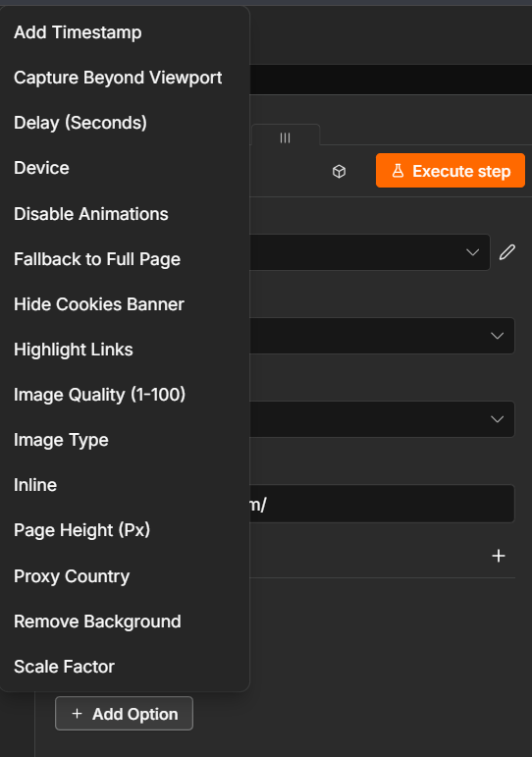Click the pencil edit icon

point(506,252)
